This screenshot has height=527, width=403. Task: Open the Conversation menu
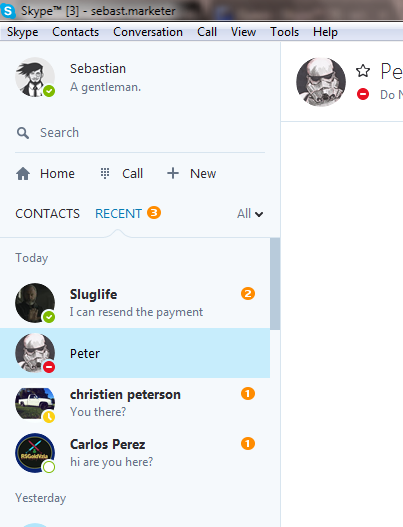(x=148, y=32)
